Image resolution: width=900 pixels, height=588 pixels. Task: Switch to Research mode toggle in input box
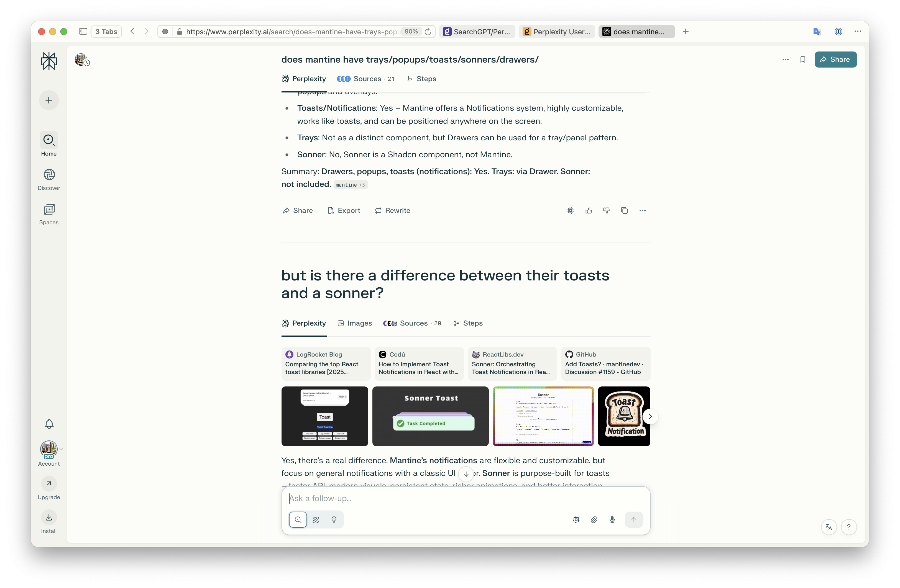(316, 520)
